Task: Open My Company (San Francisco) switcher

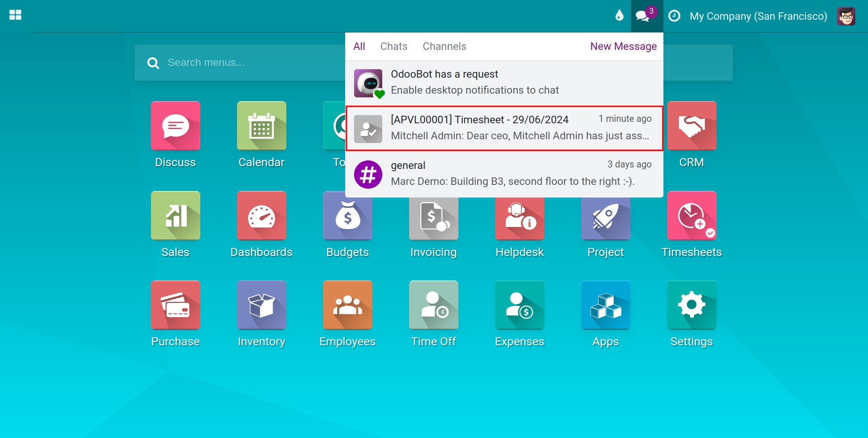Action: 758,16
